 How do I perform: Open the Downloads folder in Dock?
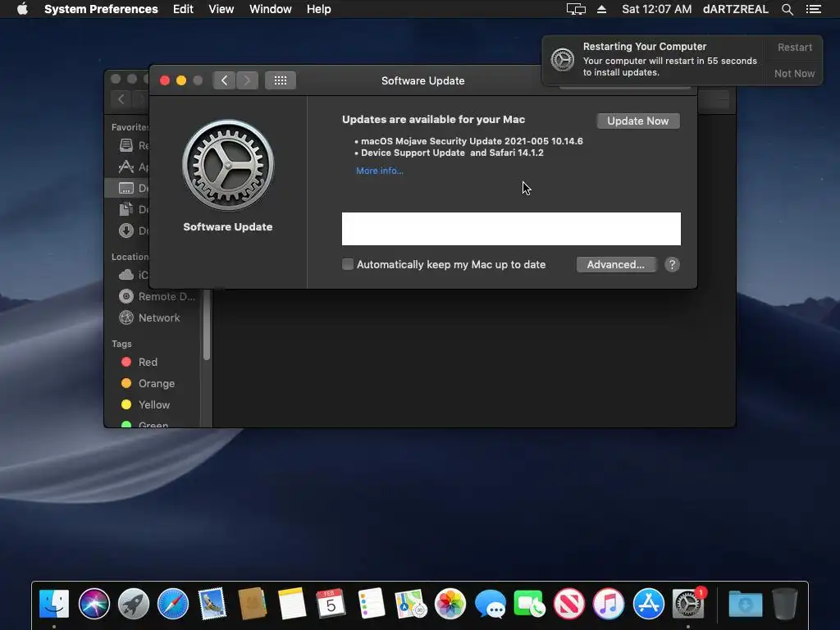point(745,604)
